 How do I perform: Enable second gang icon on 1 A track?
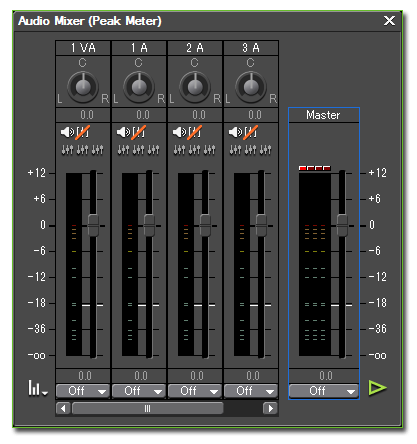click(x=138, y=150)
